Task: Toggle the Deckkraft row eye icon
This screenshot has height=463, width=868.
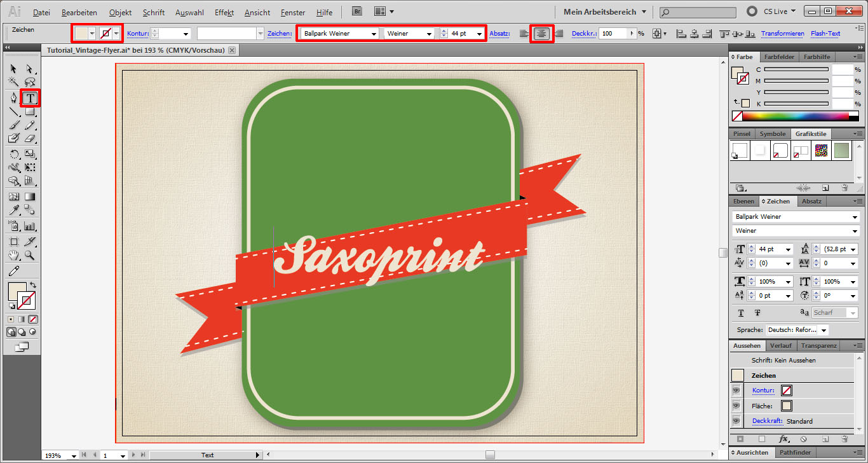Action: (736, 421)
